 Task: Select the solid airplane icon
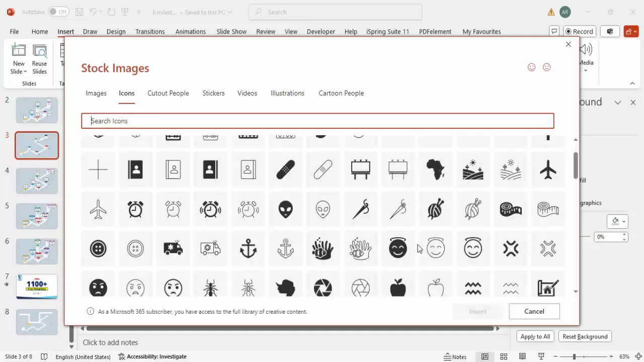548,169
